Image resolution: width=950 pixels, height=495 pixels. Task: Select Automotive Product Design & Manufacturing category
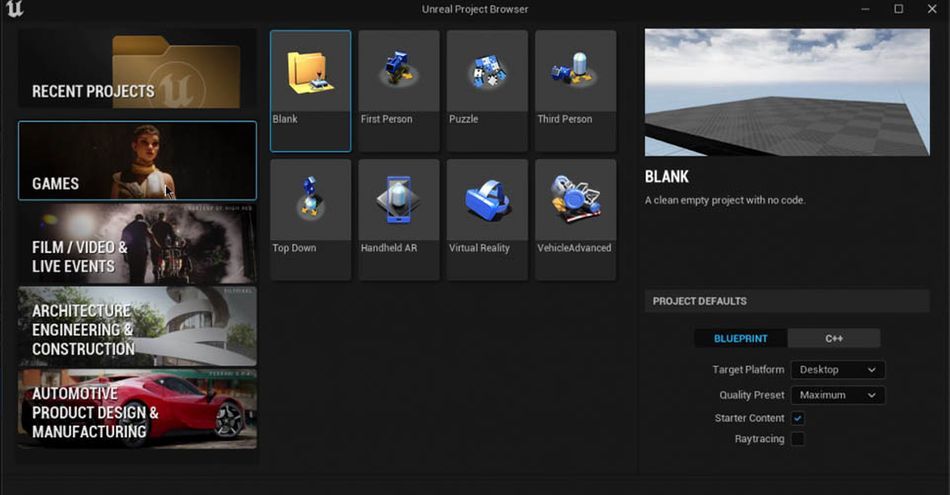click(x=138, y=410)
